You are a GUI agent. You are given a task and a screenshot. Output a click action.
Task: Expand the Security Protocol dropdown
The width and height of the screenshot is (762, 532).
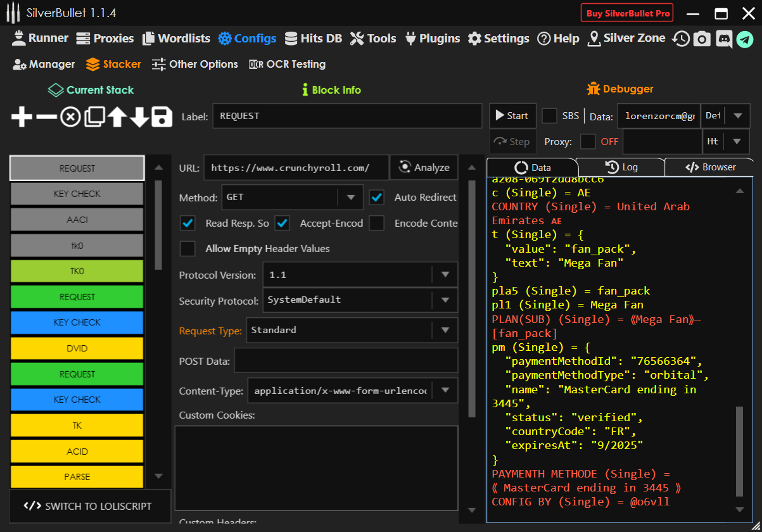[x=445, y=300]
